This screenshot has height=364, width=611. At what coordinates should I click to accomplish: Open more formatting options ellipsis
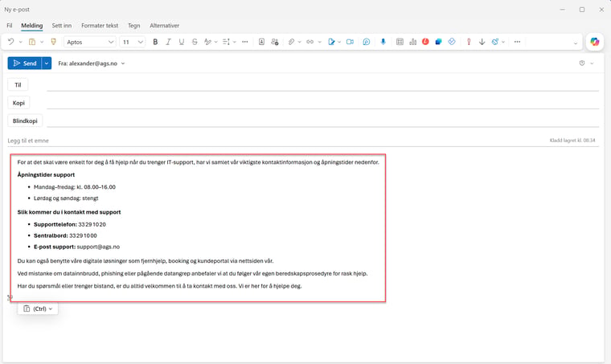(x=244, y=42)
